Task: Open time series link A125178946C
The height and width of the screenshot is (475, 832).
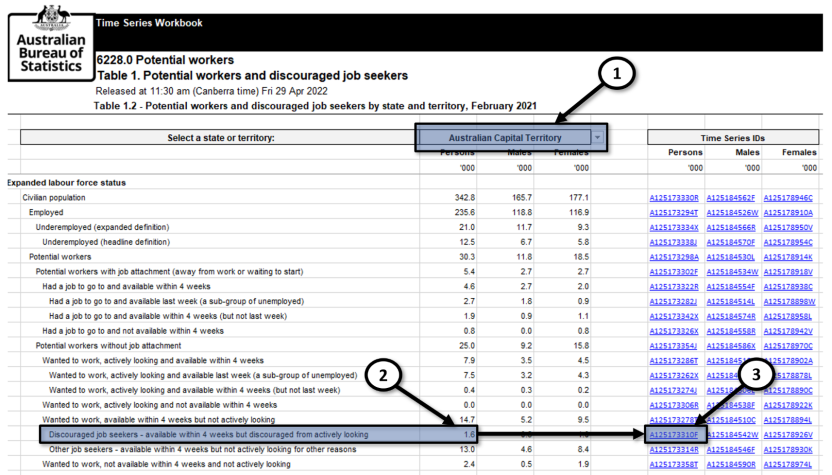Action: (x=788, y=198)
